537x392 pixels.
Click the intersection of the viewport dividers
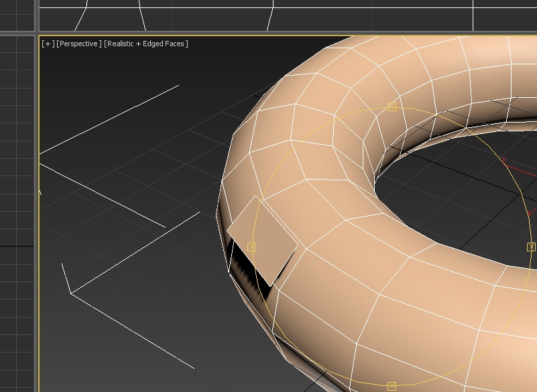pos(37,33)
